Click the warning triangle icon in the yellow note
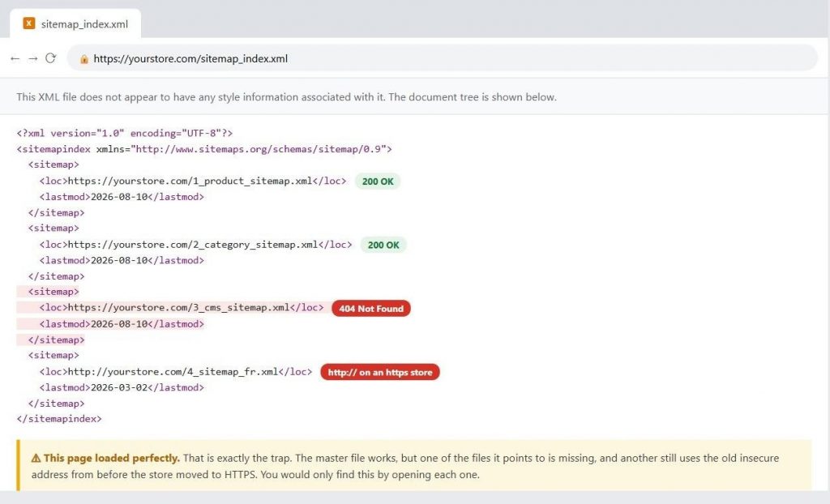 (36, 459)
